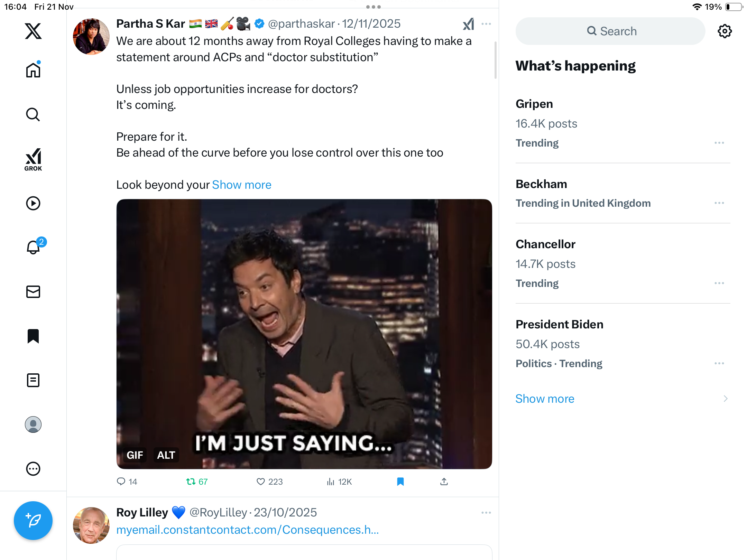Open the notifications bell

[33, 248]
